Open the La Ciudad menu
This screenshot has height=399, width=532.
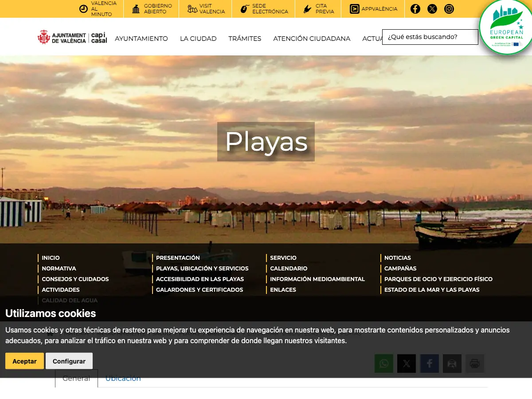pyautogui.click(x=198, y=39)
